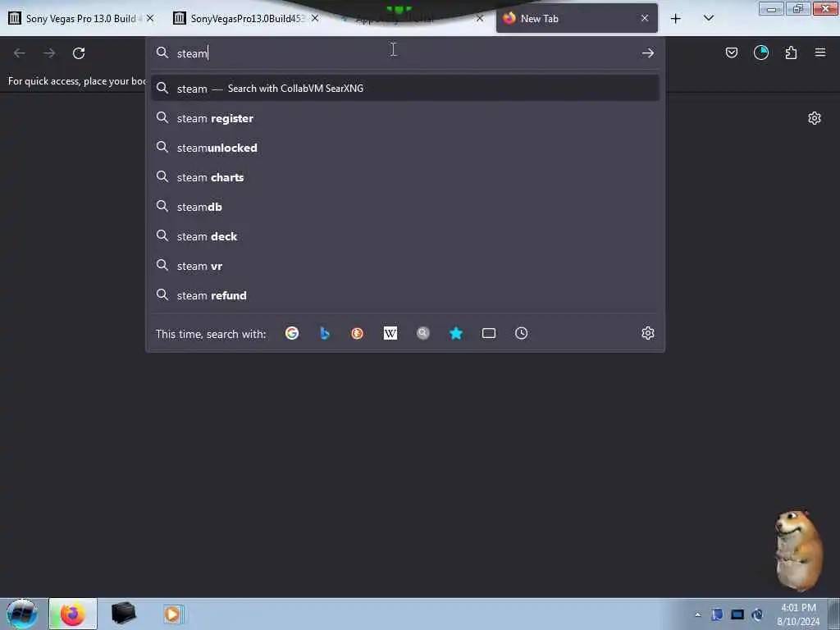
Task: Open Firefox application menu
Action: tap(820, 52)
